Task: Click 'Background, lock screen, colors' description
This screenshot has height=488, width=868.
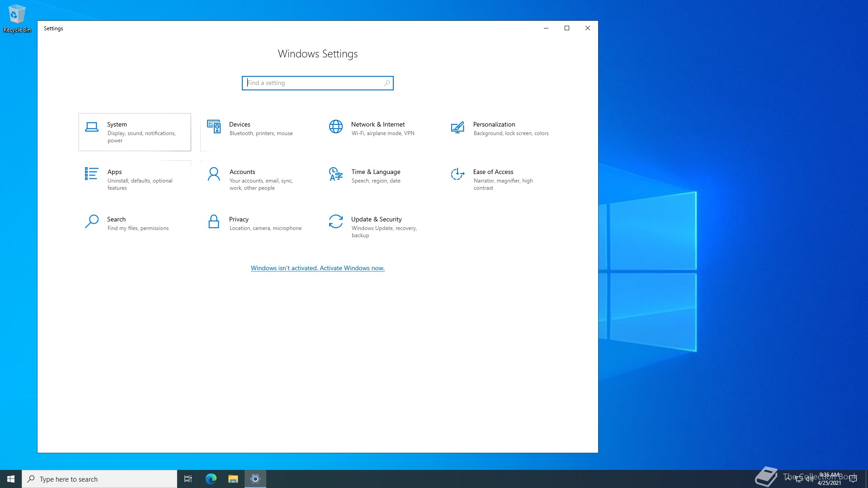Action: 511,133
